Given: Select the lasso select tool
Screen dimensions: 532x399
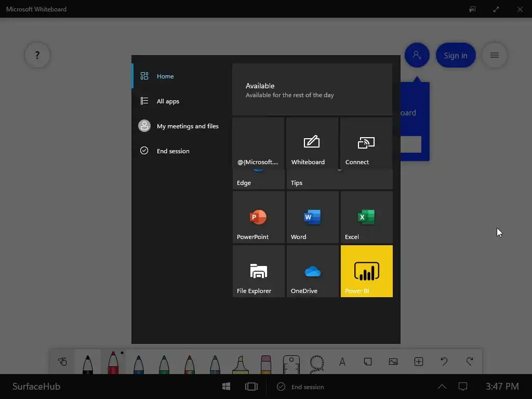Looking at the screenshot, I should (317, 364).
